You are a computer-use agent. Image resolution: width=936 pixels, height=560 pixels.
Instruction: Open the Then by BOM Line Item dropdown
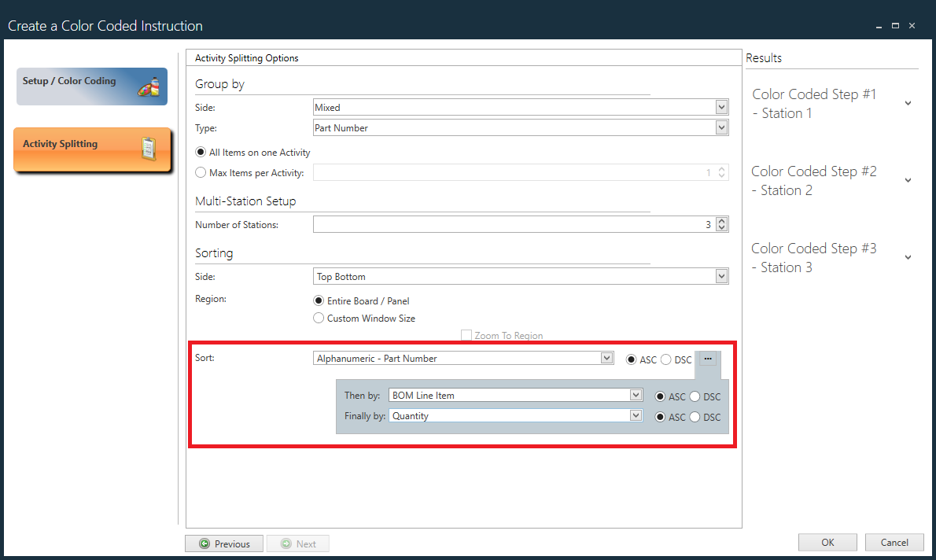tap(635, 395)
